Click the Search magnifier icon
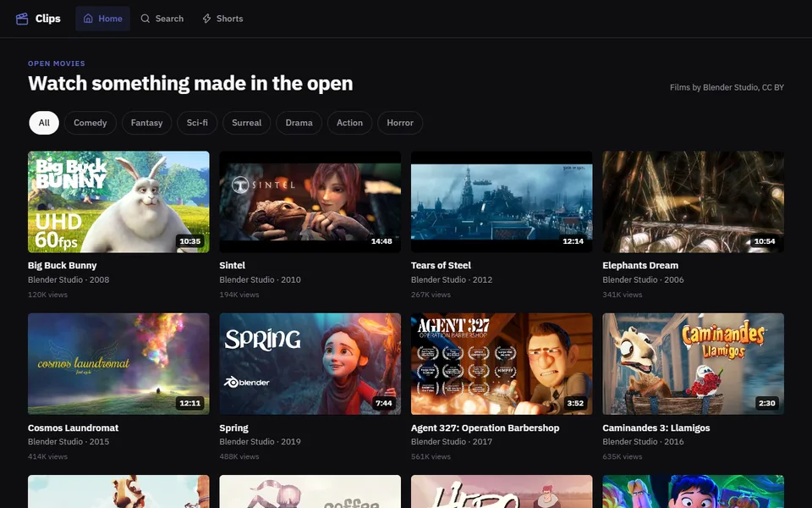Screen dimensions: 812x508 click(x=145, y=19)
